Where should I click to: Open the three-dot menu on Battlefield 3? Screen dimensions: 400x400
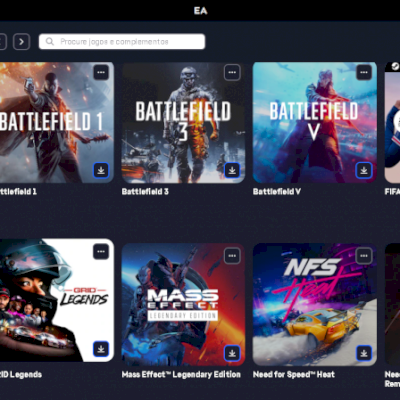pos(232,72)
